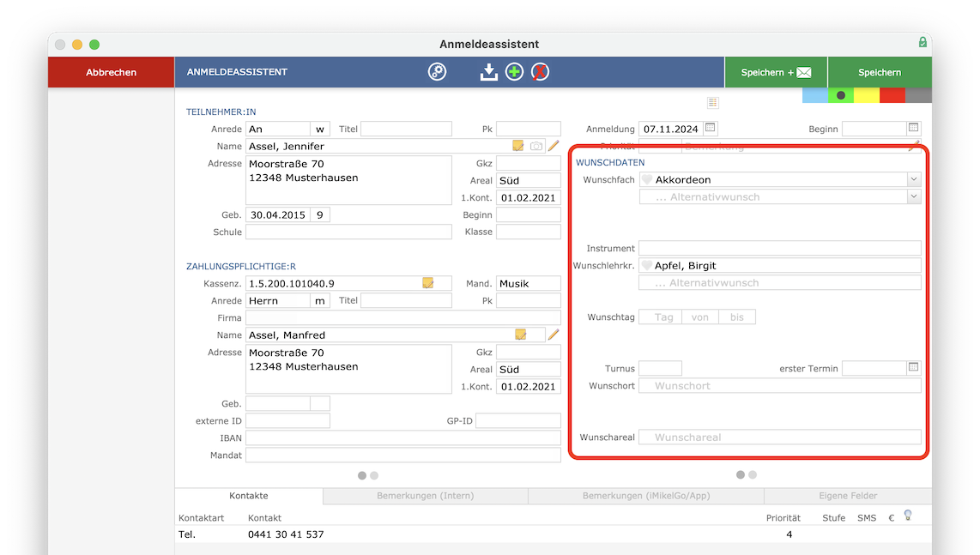The width and height of the screenshot is (980, 555).
Task: Click the Wunschort input field
Action: (x=780, y=386)
